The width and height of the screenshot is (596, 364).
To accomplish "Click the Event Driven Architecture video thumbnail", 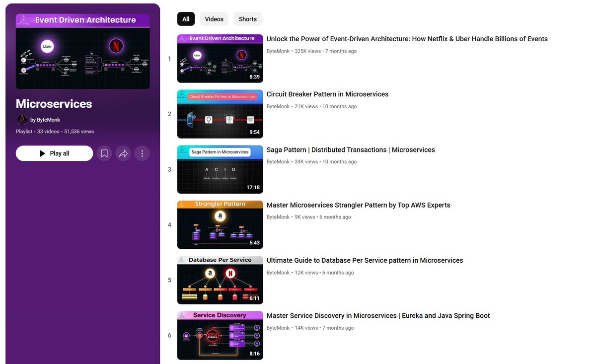I will click(x=220, y=58).
